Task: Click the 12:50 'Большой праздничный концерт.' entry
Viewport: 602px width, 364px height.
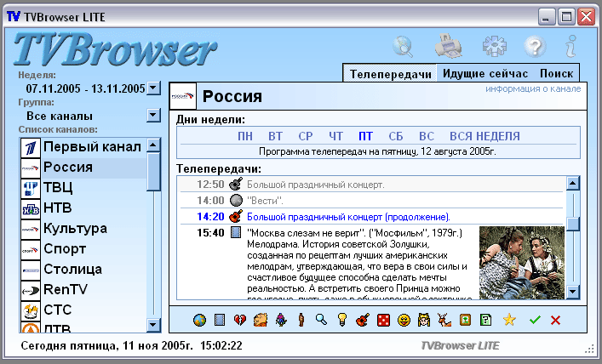Action: click(371, 185)
